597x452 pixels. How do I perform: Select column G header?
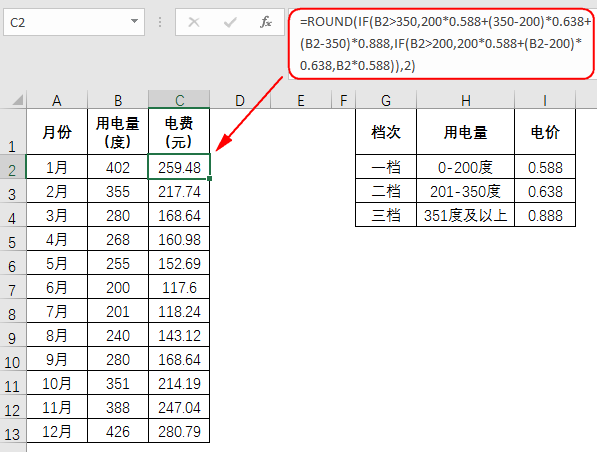[x=386, y=100]
